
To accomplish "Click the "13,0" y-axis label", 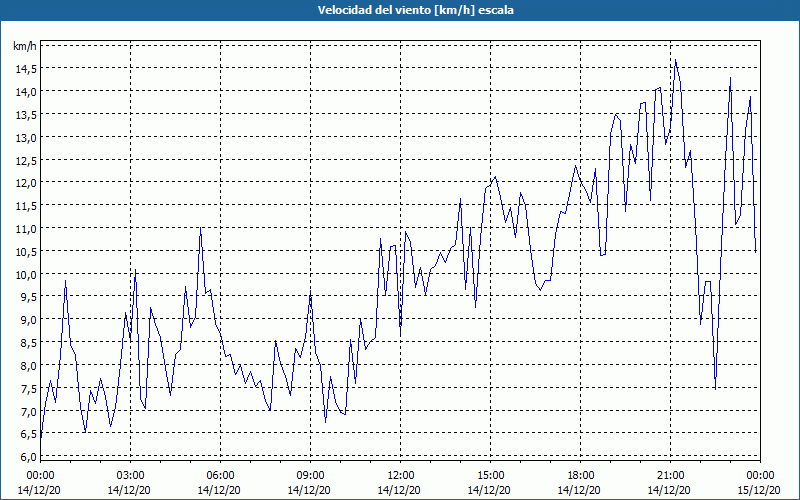I will coord(26,138).
